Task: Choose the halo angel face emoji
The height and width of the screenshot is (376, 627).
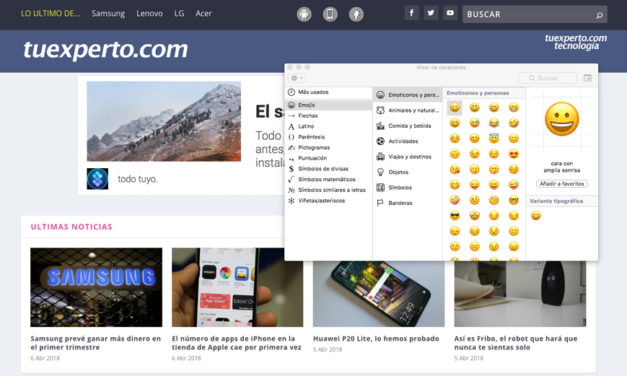Action: pyautogui.click(x=494, y=138)
